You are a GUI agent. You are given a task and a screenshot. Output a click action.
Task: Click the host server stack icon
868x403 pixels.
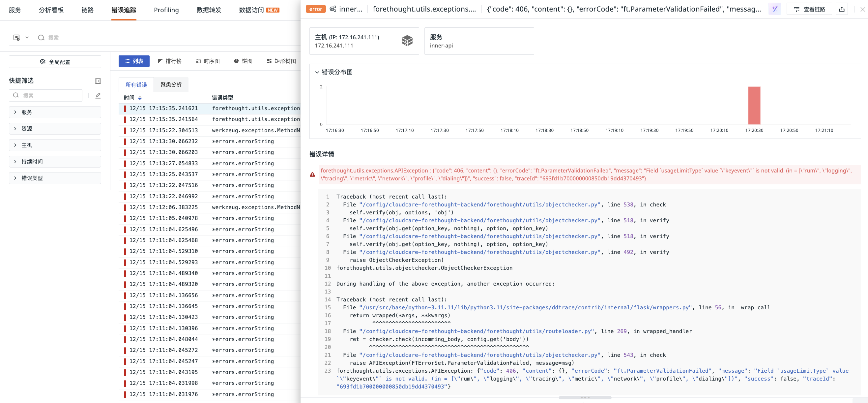coord(407,41)
